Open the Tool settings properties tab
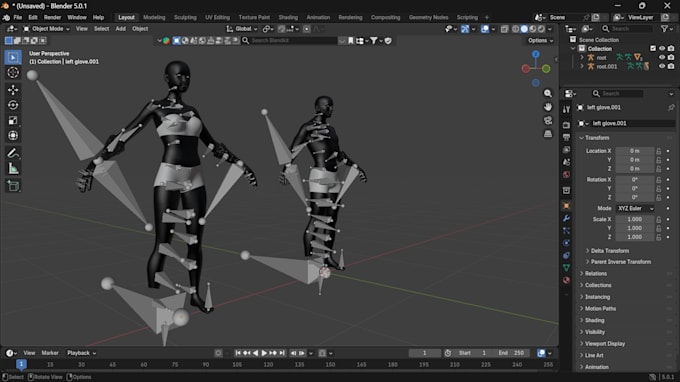The height and width of the screenshot is (382, 680). pyautogui.click(x=566, y=109)
